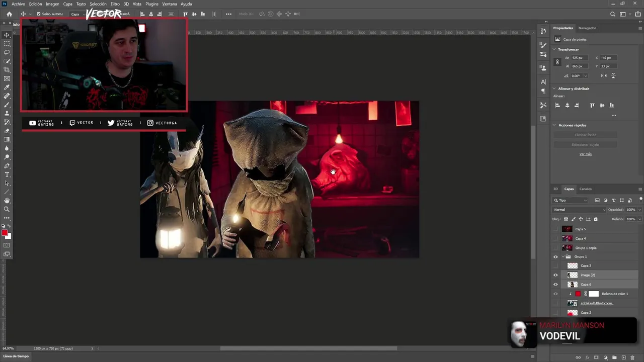This screenshot has width=644, height=362.
Task: Show the Capa 3 layer
Action: [555, 265]
